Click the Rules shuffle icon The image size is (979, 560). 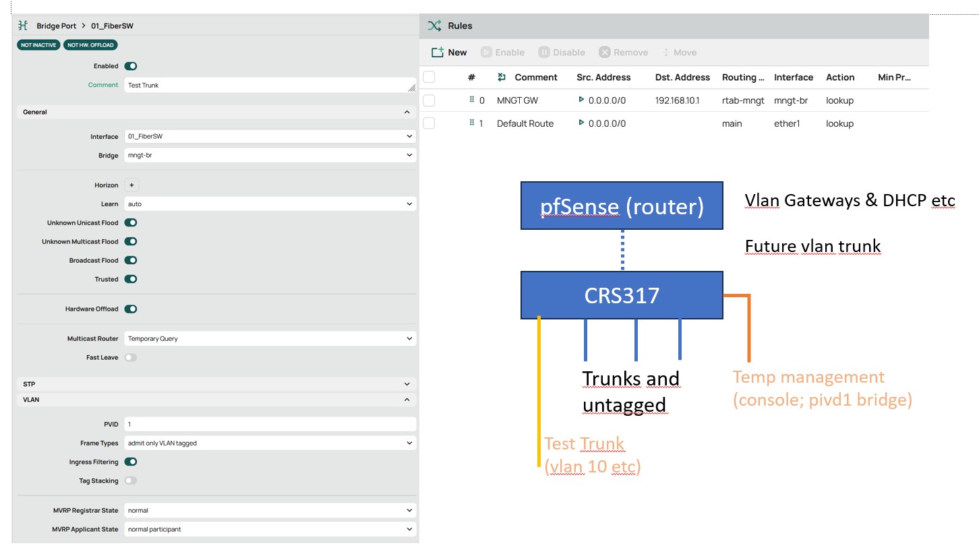click(434, 26)
